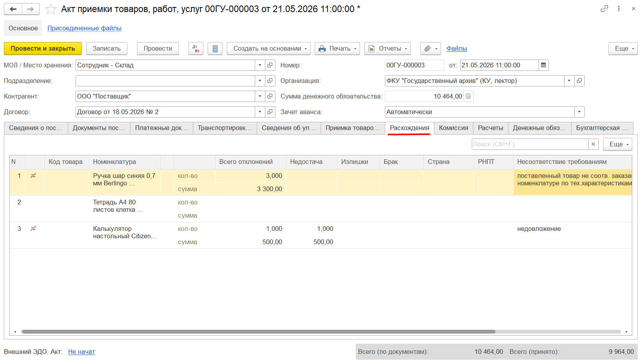Open the Создать на основании dropdown
Image resolution: width=642 pixels, height=364 pixels.
click(x=268, y=49)
